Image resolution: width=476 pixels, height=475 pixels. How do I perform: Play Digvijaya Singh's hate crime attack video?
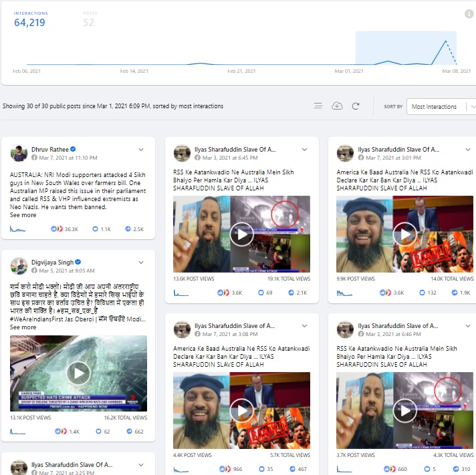(78, 373)
